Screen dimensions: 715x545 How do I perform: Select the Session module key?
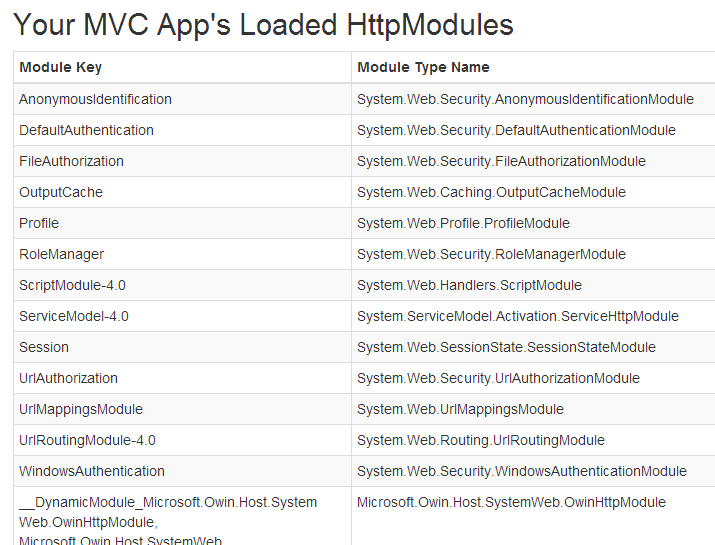pos(44,347)
